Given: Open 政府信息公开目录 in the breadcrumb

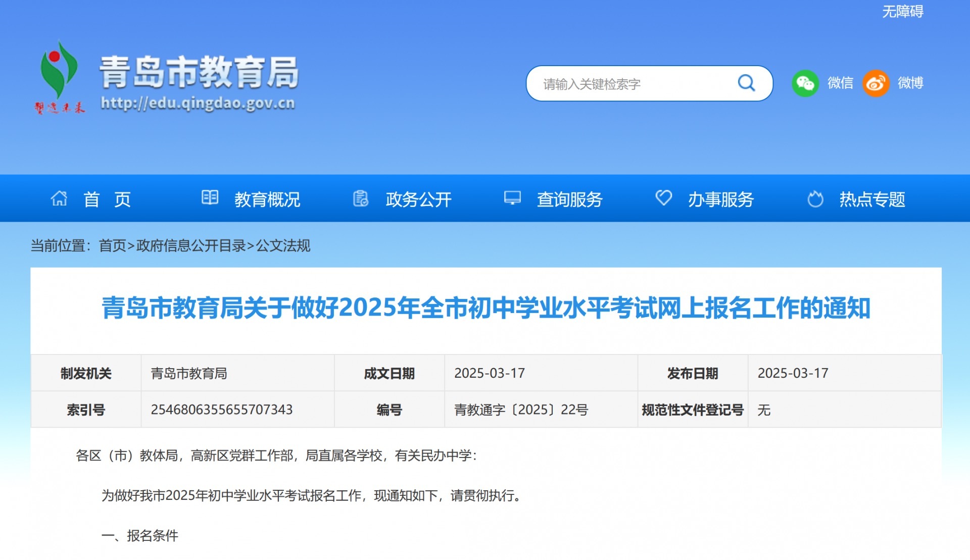Looking at the screenshot, I should (191, 246).
